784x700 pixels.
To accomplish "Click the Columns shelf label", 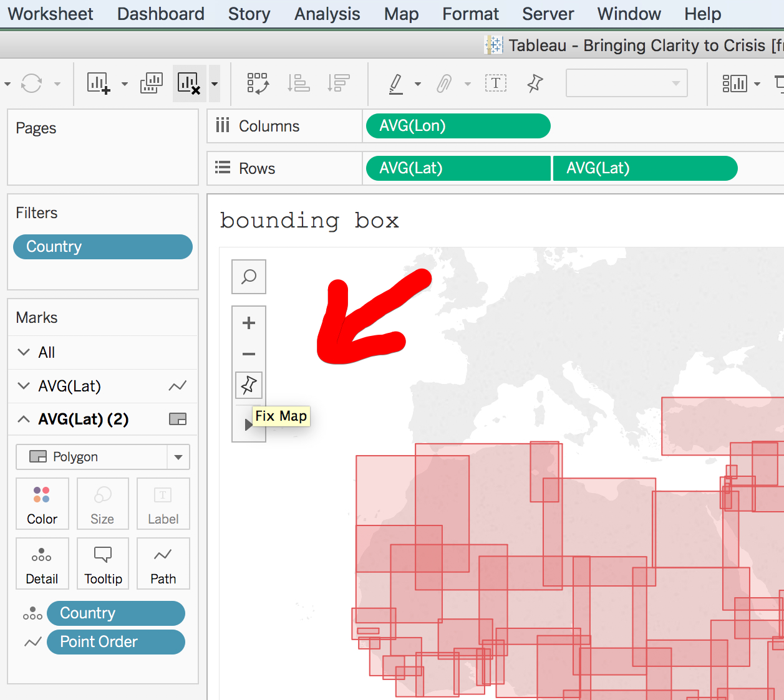I will pos(269,126).
